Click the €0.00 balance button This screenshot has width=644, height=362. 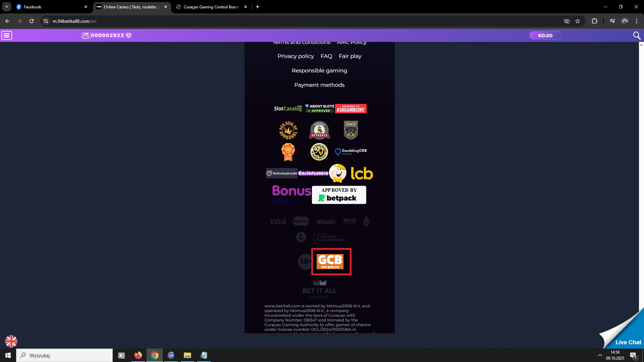click(x=545, y=36)
